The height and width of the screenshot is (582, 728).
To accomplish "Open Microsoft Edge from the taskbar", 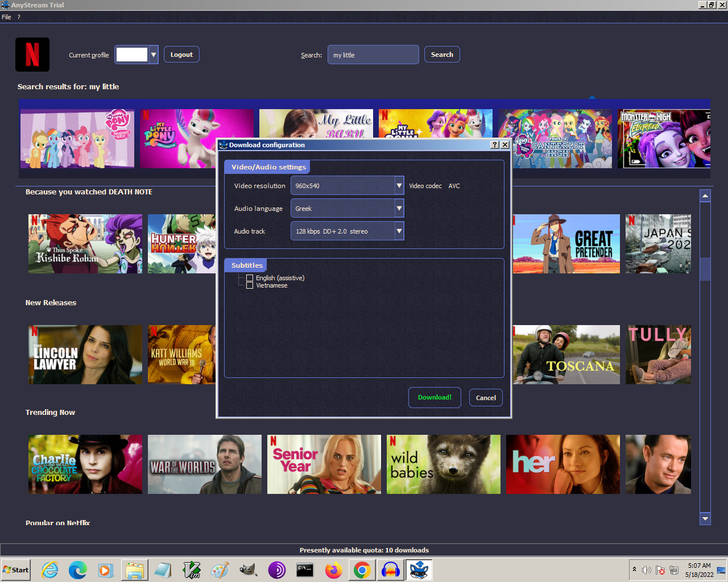I will pyautogui.click(x=78, y=569).
